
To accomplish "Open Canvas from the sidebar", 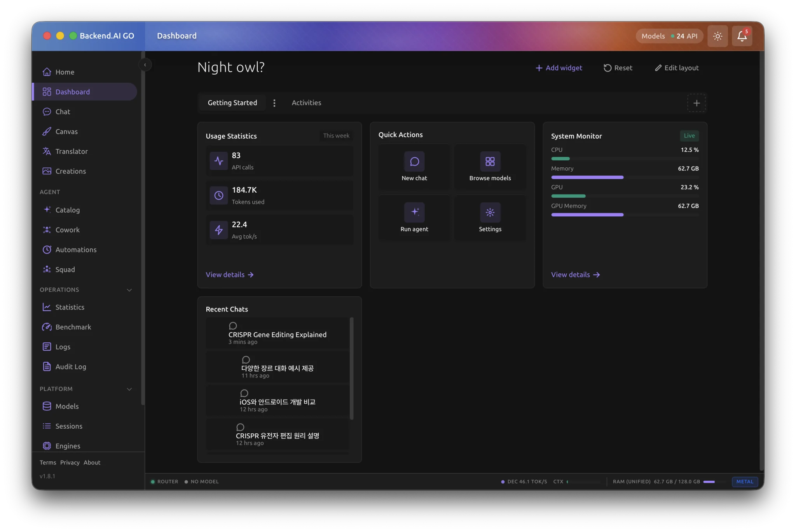I will point(85,131).
